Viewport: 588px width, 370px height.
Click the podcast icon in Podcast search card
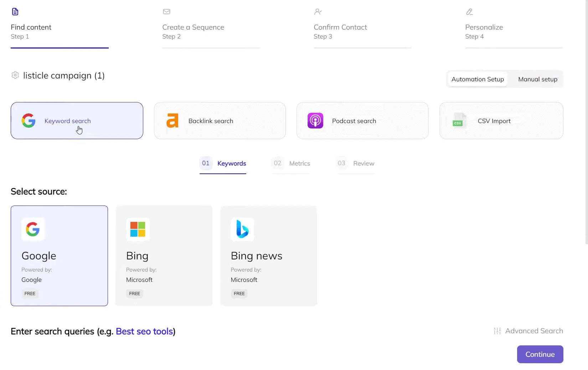point(315,121)
